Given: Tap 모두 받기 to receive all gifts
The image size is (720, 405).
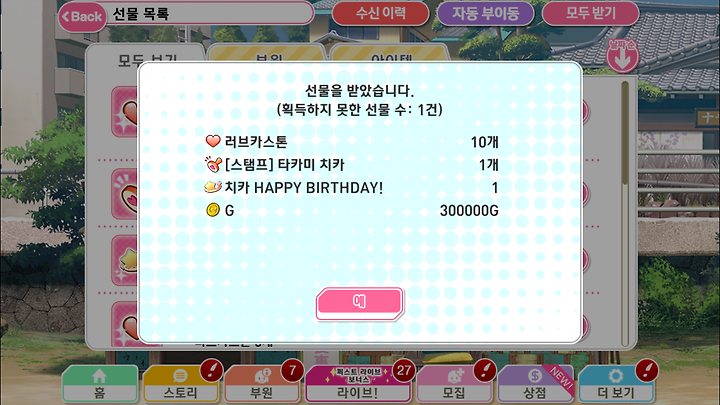Looking at the screenshot, I should pyautogui.click(x=591, y=13).
